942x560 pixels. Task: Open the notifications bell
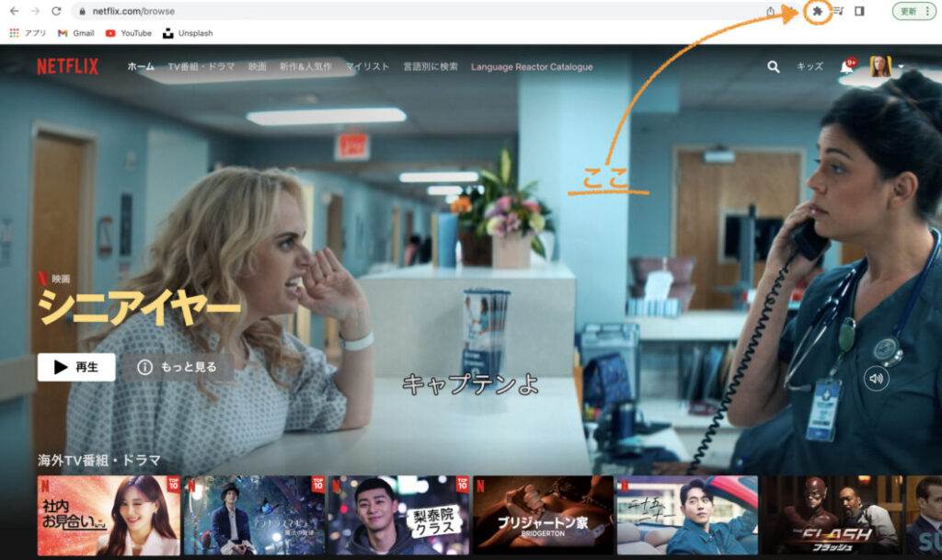pyautogui.click(x=846, y=67)
